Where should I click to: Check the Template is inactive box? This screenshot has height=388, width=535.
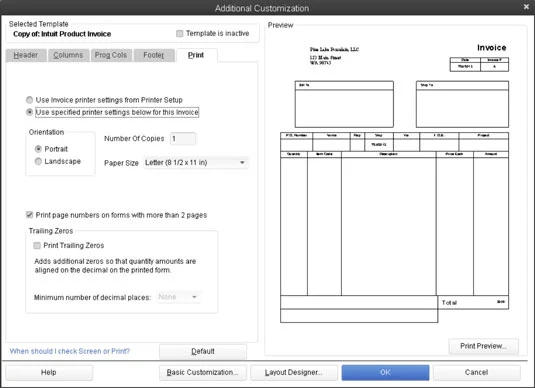(x=179, y=33)
